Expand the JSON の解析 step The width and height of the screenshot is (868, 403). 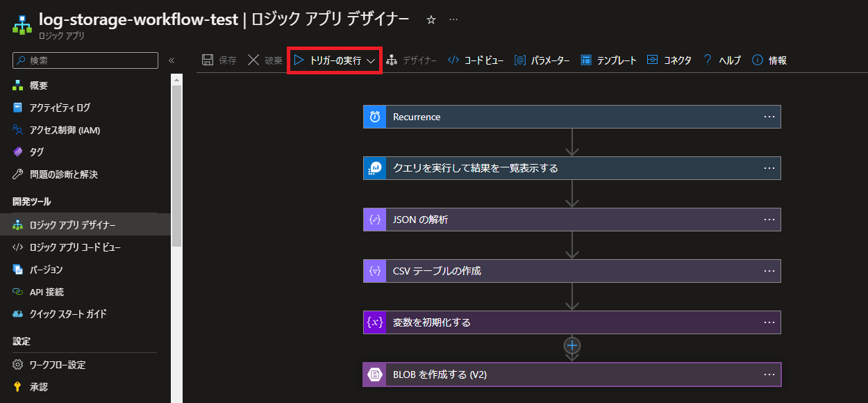click(x=572, y=220)
